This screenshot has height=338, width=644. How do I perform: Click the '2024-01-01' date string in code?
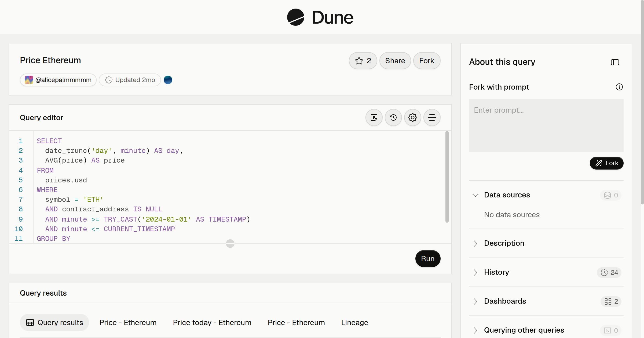(167, 219)
